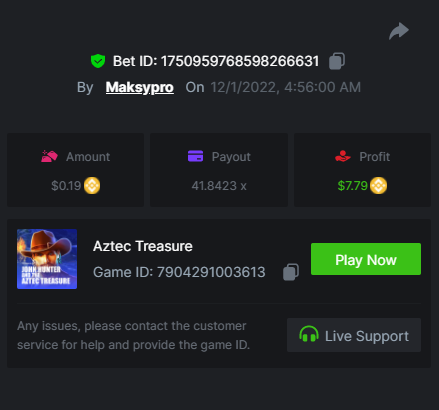Click the Amount money icon
Image resolution: width=439 pixels, height=410 pixels.
49,156
